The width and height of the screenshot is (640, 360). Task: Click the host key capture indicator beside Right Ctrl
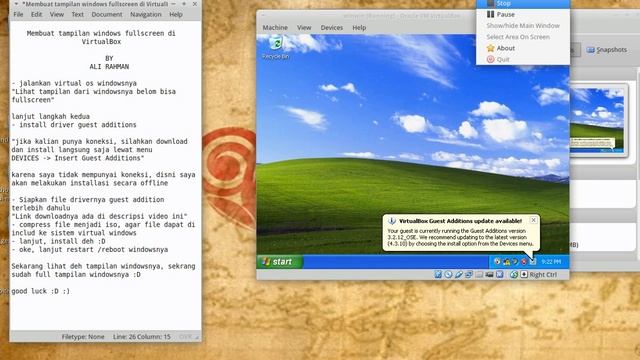(524, 274)
